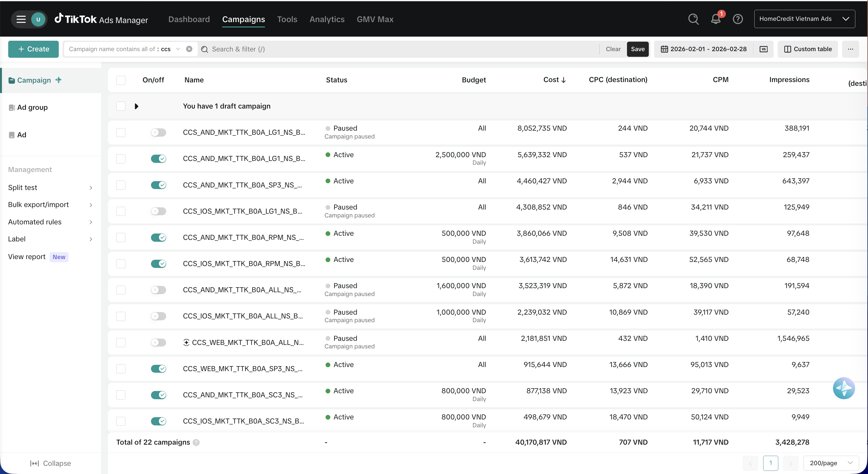
Task: Open the 200/page pagination dropdown
Action: pyautogui.click(x=831, y=463)
